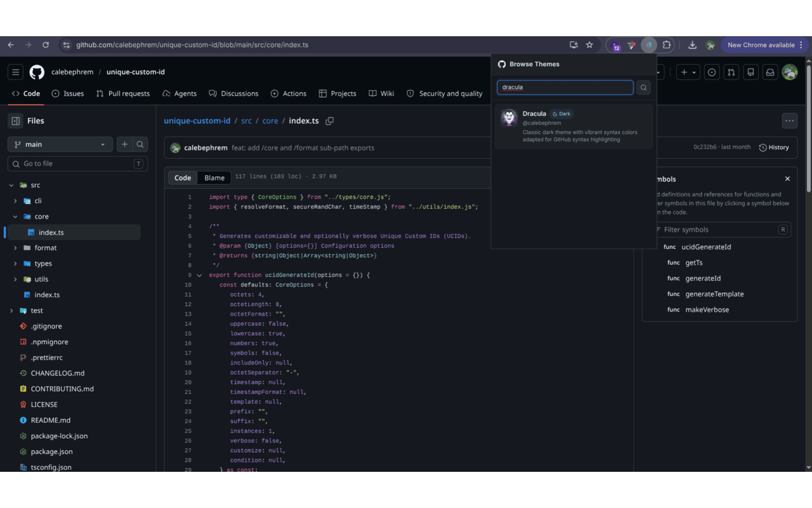Add file with plus button
Image resolution: width=812 pixels, height=508 pixels.
[x=125, y=144]
